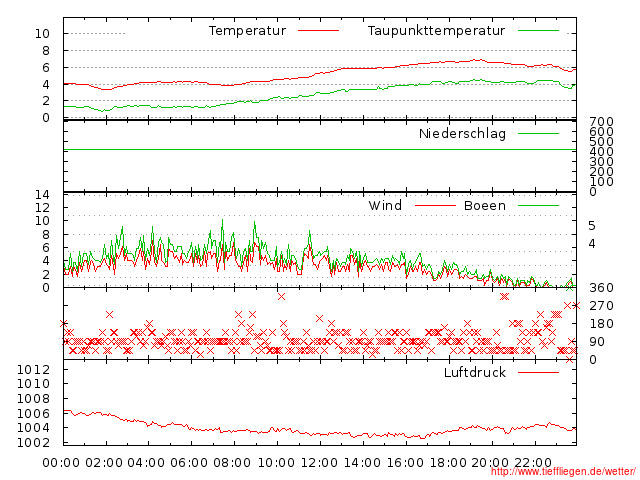
Task: Click the 08:00 time axis label
Action: [232, 463]
